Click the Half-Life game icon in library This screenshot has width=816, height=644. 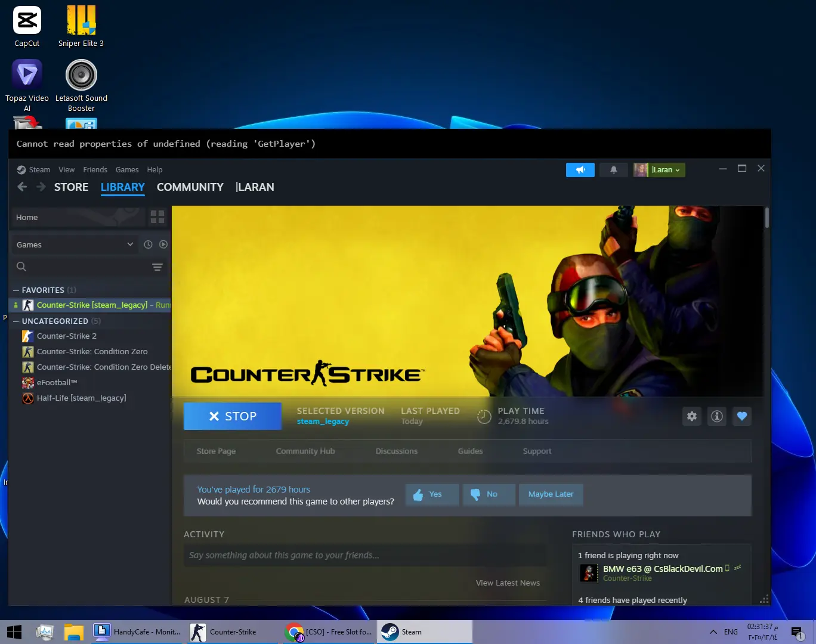tap(28, 398)
